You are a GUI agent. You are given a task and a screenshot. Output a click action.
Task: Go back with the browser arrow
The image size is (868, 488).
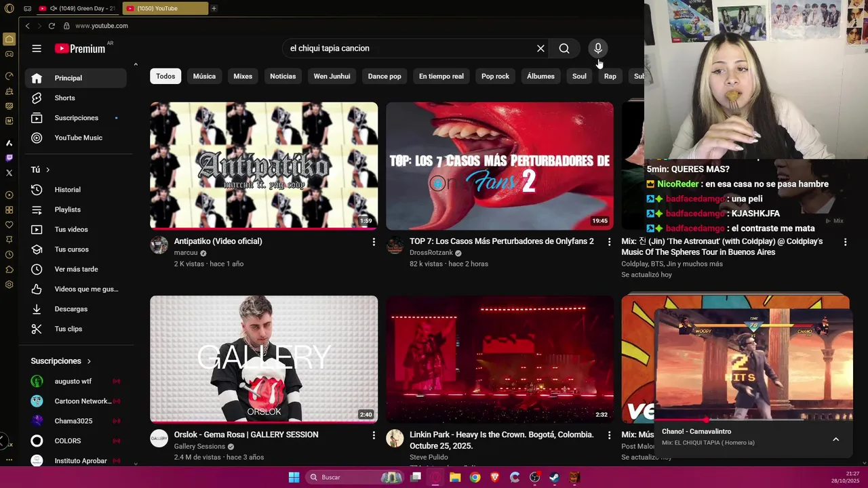pos(27,26)
